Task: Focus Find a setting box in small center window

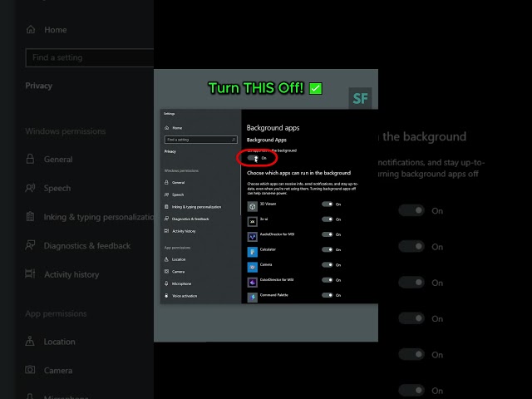Action: (201, 140)
